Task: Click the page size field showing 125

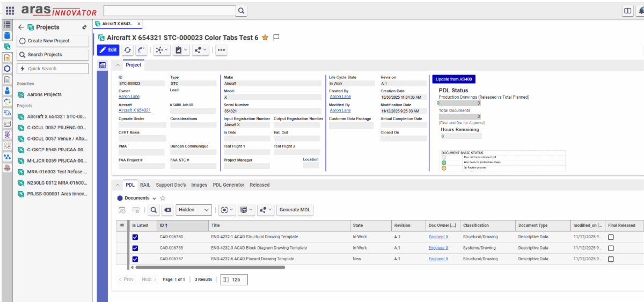Action: (234, 279)
